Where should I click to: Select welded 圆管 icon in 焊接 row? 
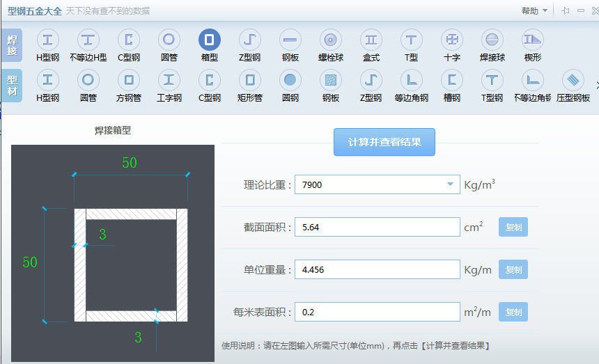(169, 40)
